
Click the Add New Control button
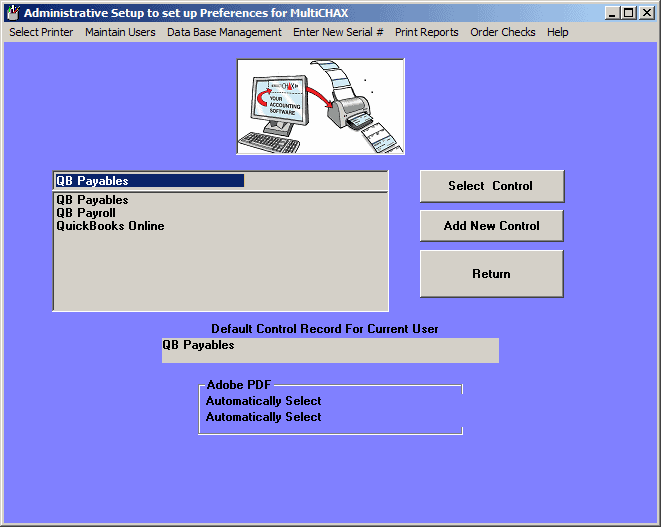pyautogui.click(x=492, y=226)
